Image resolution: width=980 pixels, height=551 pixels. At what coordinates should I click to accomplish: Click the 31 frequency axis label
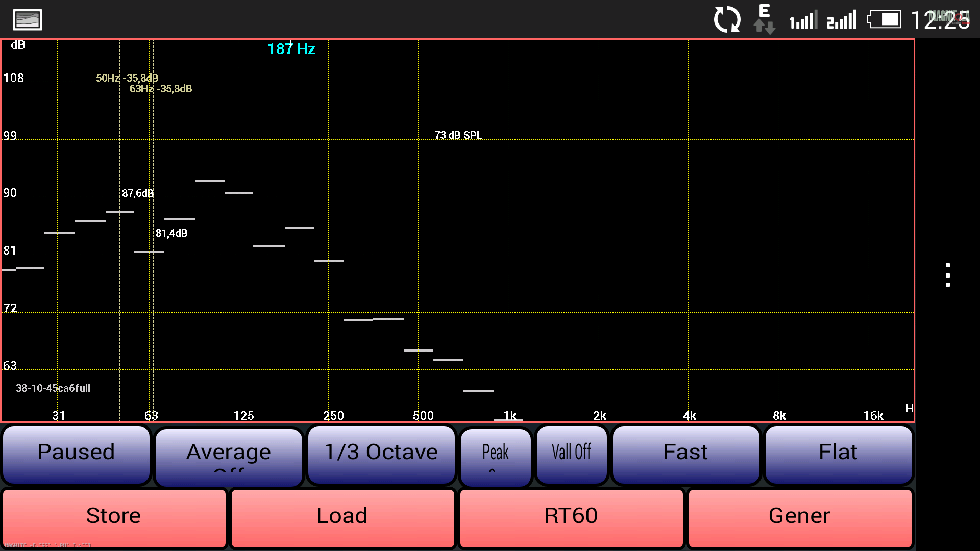[x=59, y=416]
